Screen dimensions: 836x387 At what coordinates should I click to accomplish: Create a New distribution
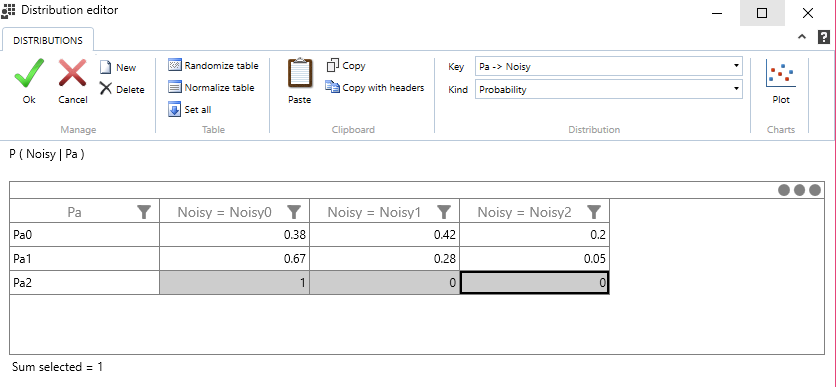[118, 67]
